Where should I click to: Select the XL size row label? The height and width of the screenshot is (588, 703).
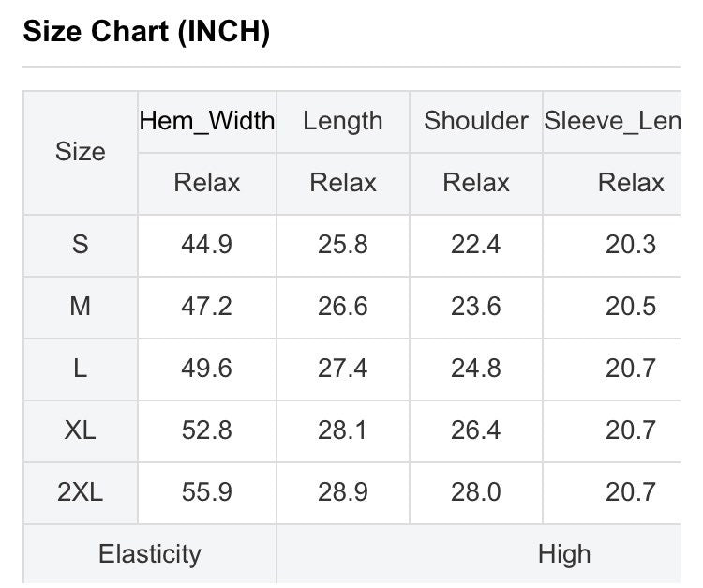[x=81, y=430]
